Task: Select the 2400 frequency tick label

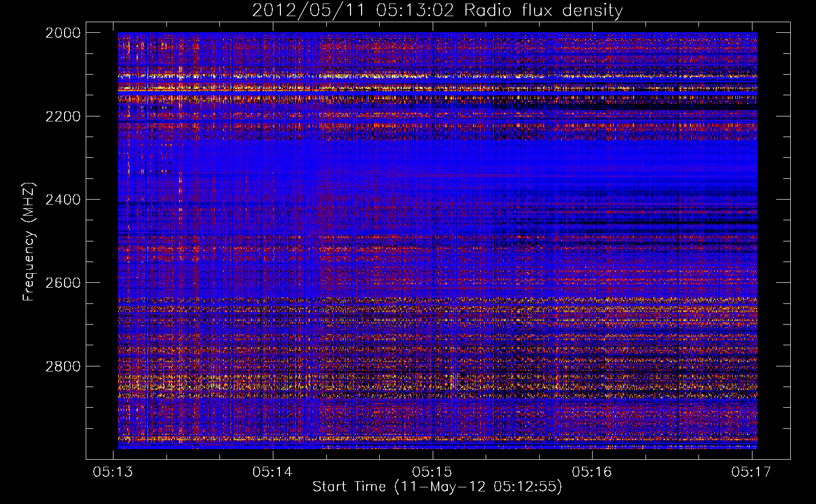Action: pos(63,200)
